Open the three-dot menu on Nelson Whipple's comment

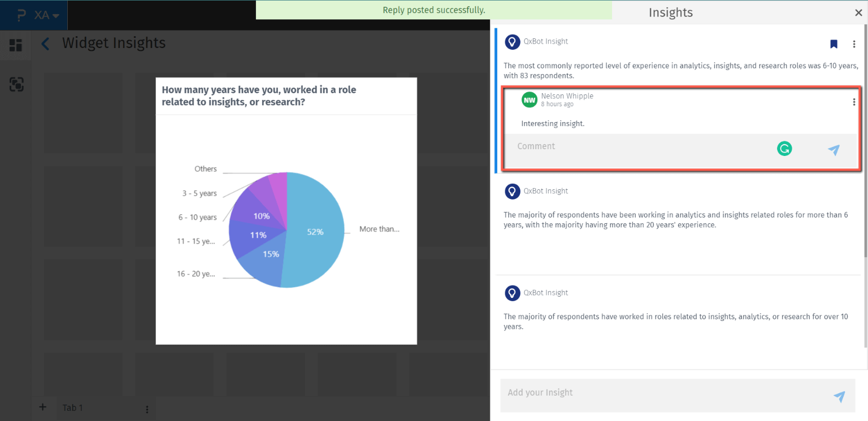[854, 102]
